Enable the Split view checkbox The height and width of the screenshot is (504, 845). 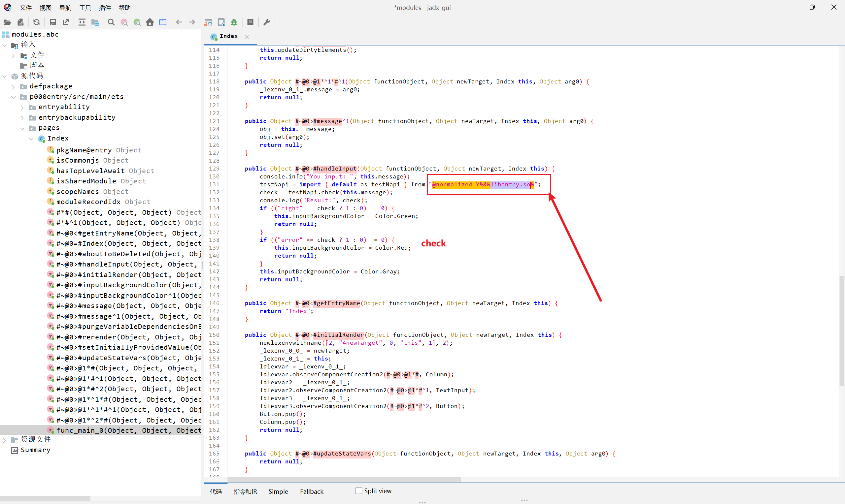pos(358,491)
